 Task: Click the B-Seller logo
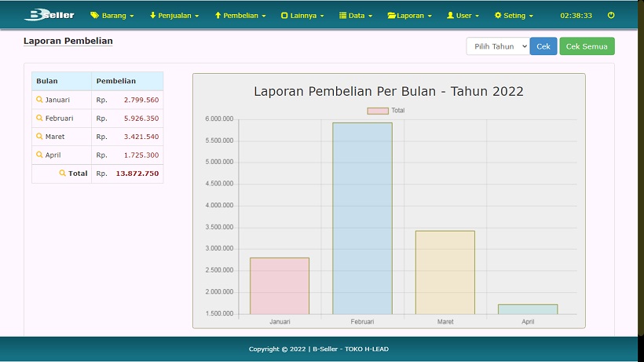[49, 15]
